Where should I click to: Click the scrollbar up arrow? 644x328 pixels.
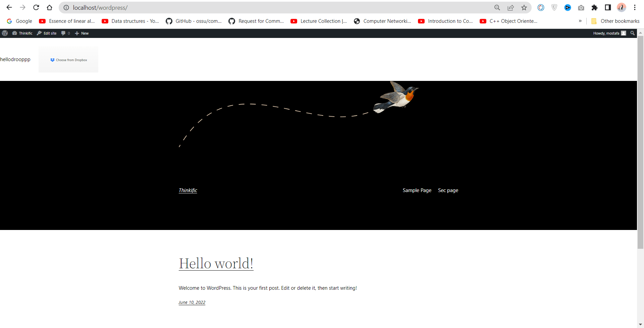[x=640, y=33]
